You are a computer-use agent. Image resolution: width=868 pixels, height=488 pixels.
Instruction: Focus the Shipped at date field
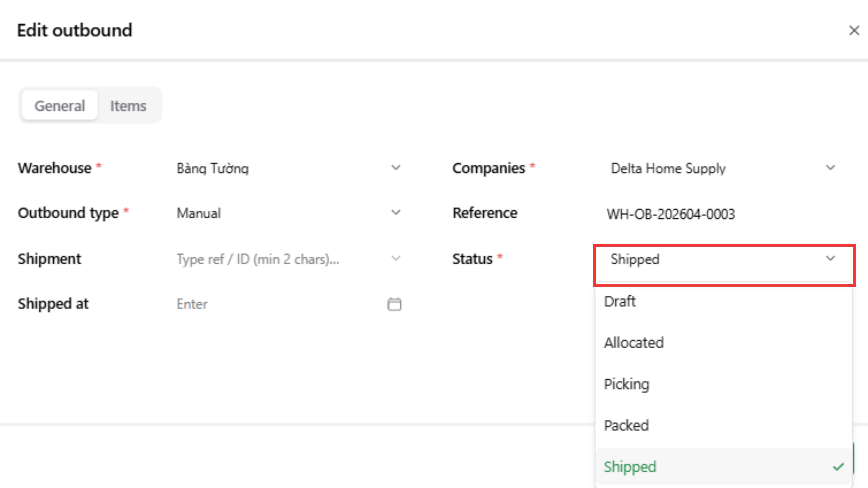point(270,304)
